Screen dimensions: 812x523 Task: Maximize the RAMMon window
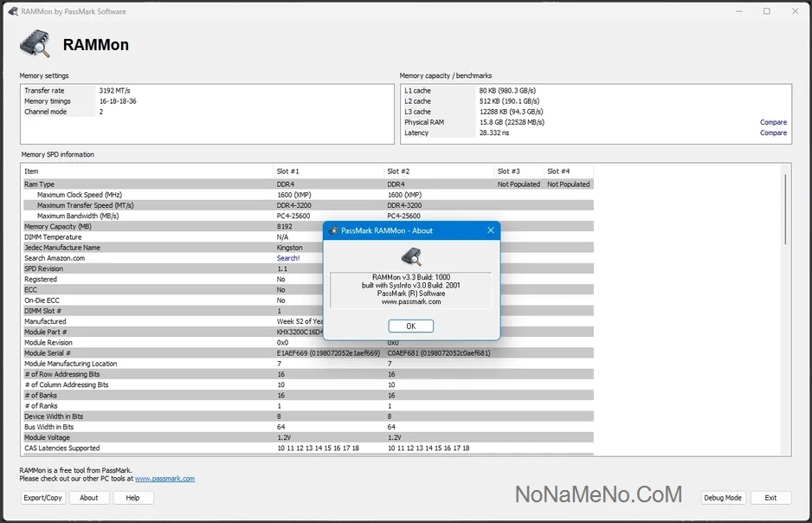pyautogui.click(x=766, y=11)
